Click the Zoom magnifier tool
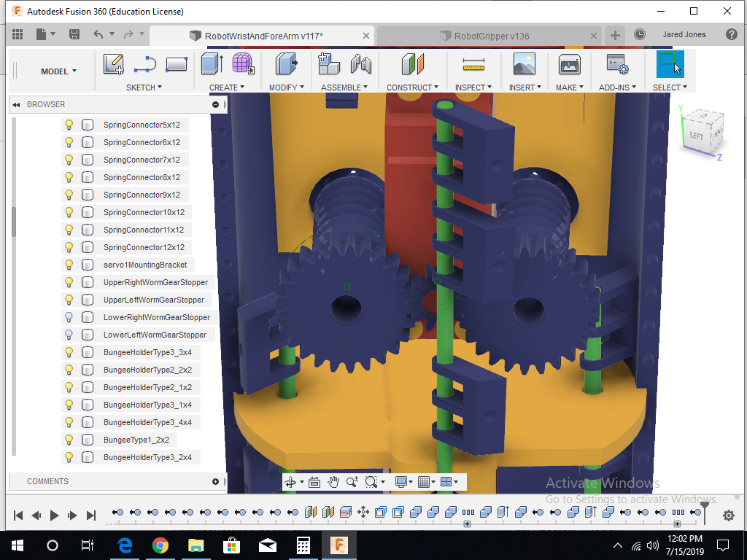The width and height of the screenshot is (747, 560). [352, 482]
